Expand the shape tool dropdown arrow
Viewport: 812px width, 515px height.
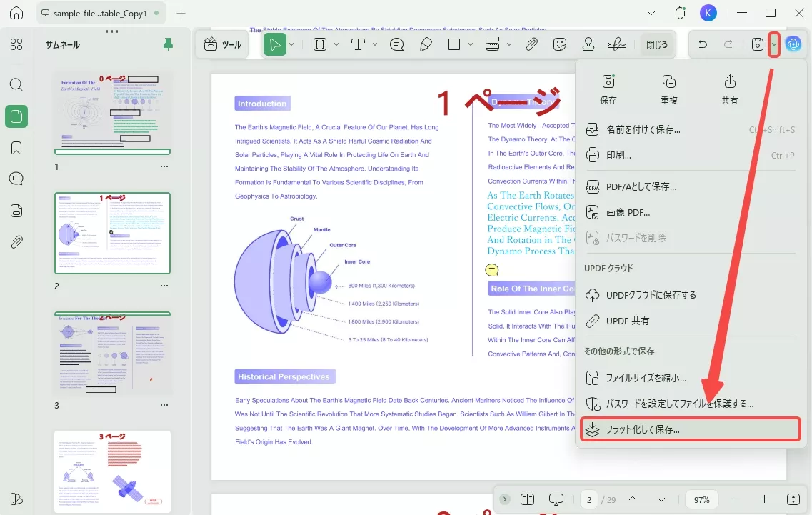[x=471, y=44]
